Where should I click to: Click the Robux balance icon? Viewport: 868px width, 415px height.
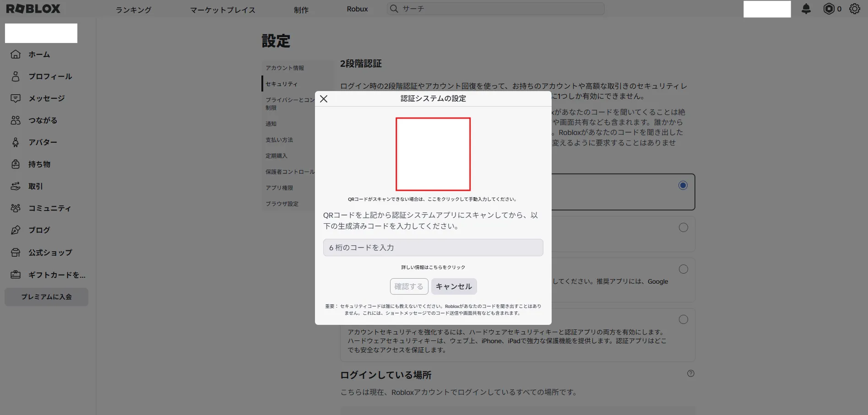(x=829, y=9)
